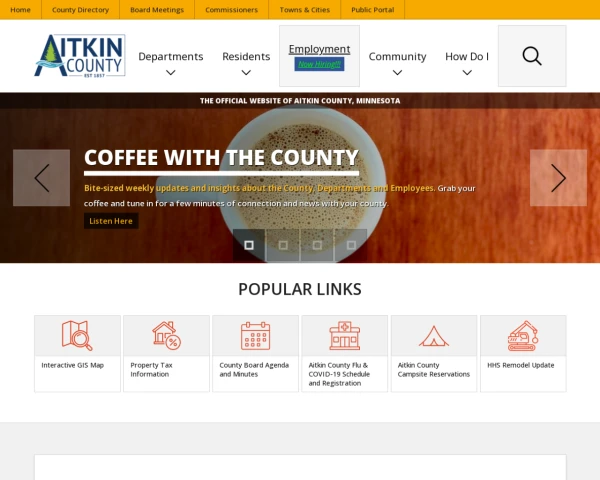Open the How Do I menu label
600x480 pixels.
click(x=467, y=56)
